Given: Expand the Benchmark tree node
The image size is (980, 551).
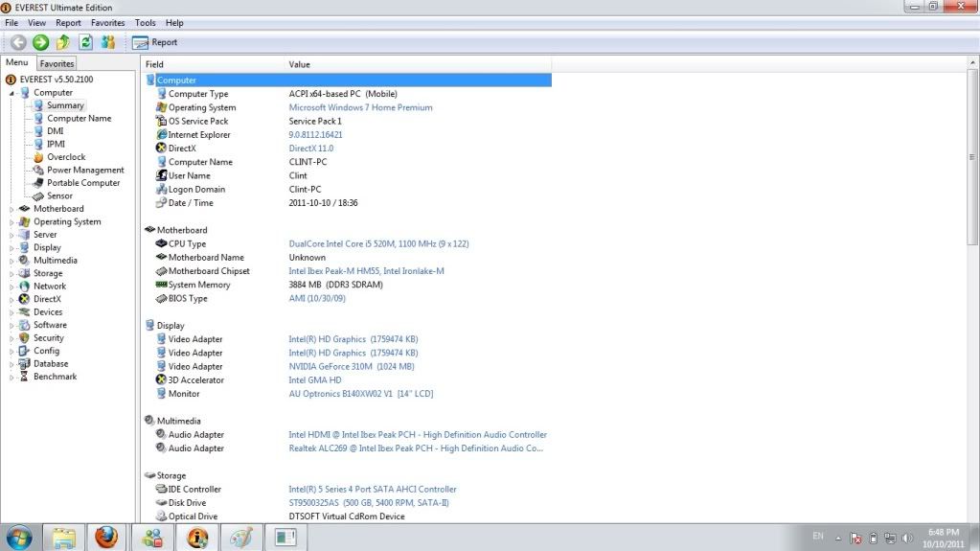Looking at the screenshot, I should click(12, 377).
